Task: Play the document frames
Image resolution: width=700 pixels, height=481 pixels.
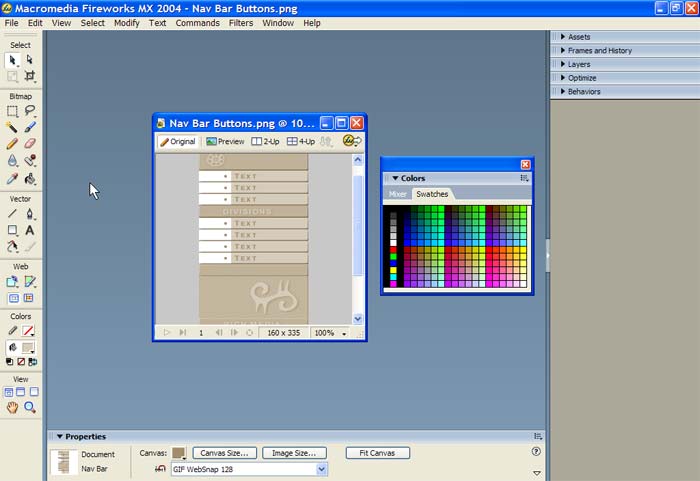Action: pyautogui.click(x=167, y=333)
